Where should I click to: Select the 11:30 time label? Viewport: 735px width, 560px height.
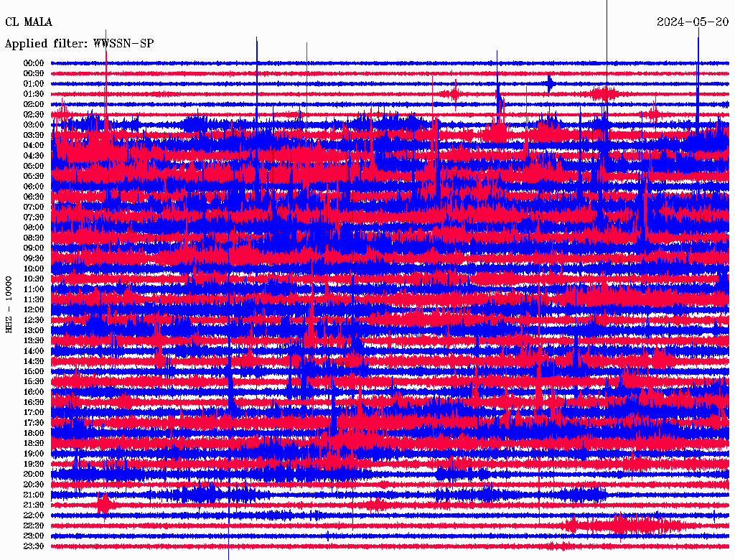click(x=34, y=299)
